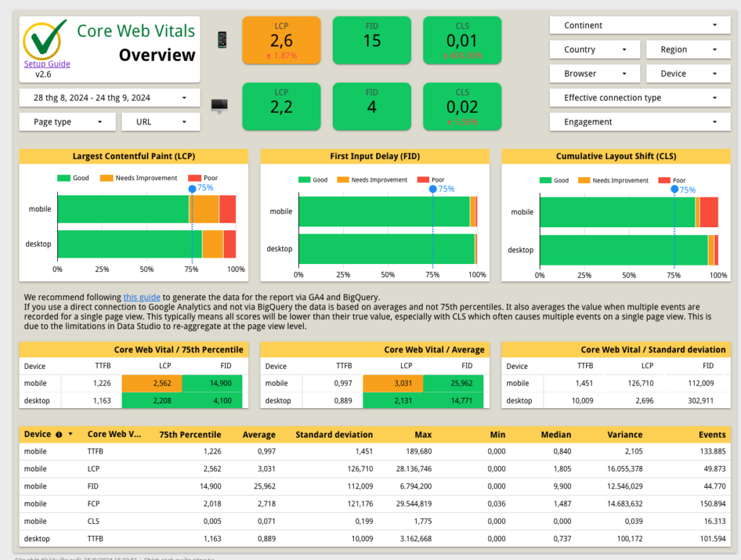Expand the URL filter dropdown
Viewport: 741px width, 560px height.
coord(161,122)
